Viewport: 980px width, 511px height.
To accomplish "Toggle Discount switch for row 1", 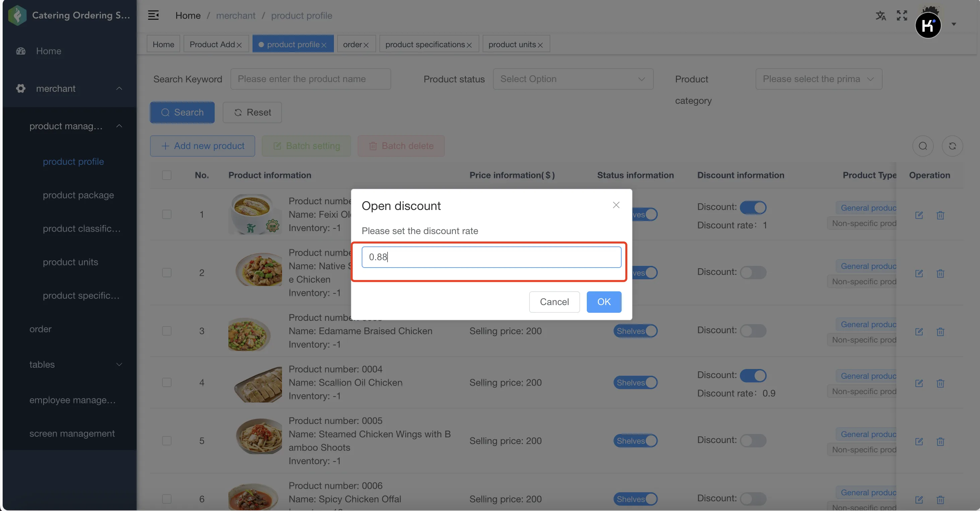I will coord(753,208).
